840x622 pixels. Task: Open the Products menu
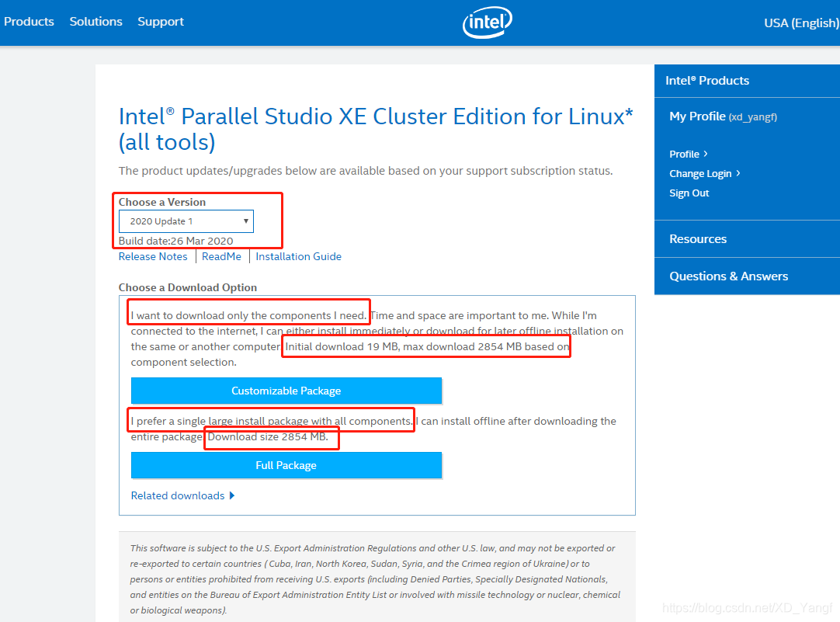[29, 22]
